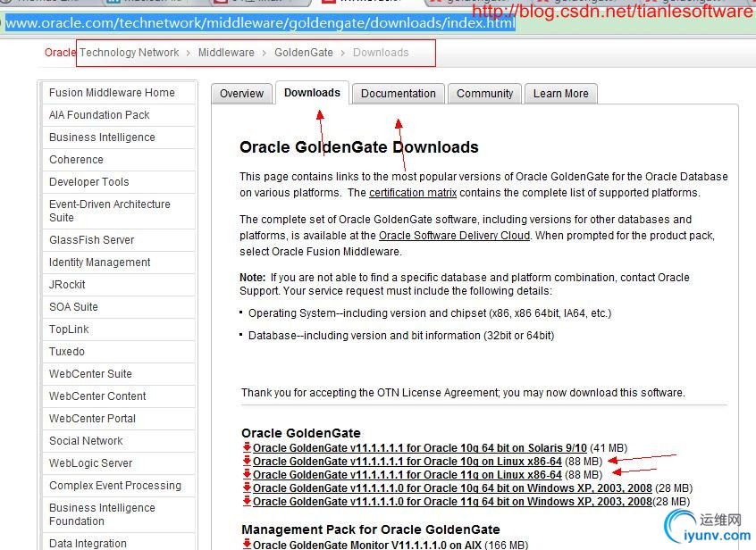
Task: Go to WebCenter Suite in sidebar
Action: (x=119, y=374)
